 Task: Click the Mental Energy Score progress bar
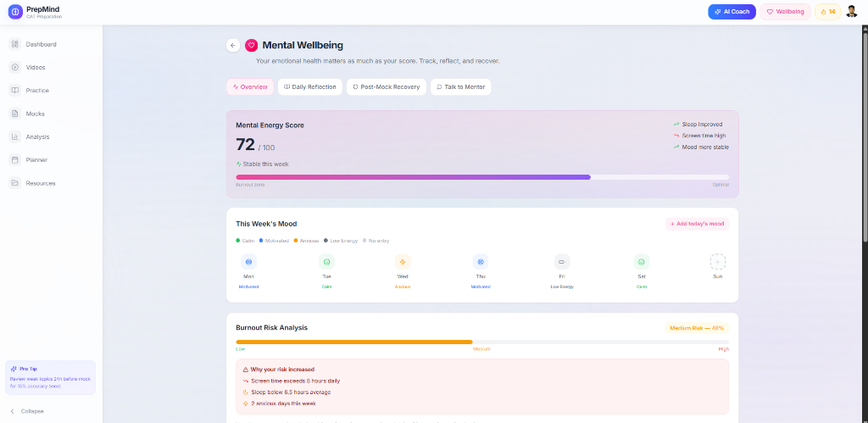coord(482,177)
